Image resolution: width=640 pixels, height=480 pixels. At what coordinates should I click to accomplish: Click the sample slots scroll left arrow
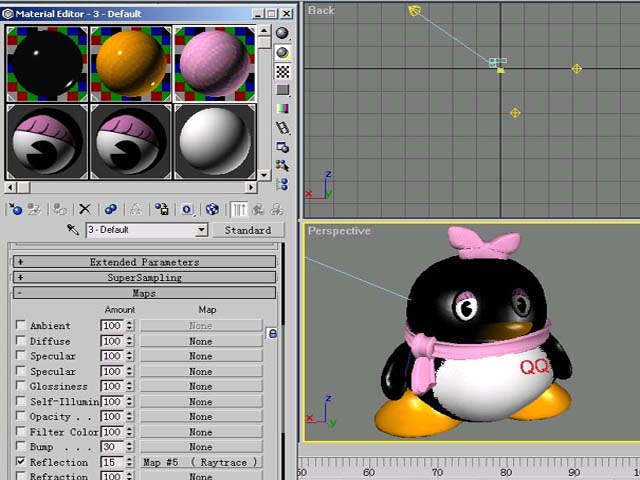pos(11,187)
